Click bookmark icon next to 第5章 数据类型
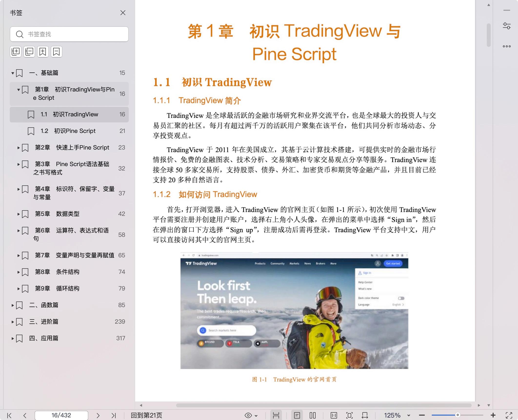Image resolution: width=518 pixels, height=420 pixels. point(25,214)
